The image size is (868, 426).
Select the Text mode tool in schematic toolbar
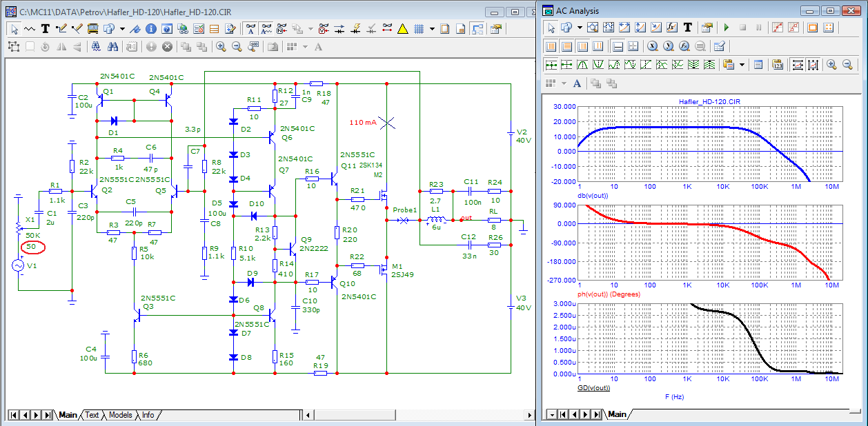click(x=46, y=28)
